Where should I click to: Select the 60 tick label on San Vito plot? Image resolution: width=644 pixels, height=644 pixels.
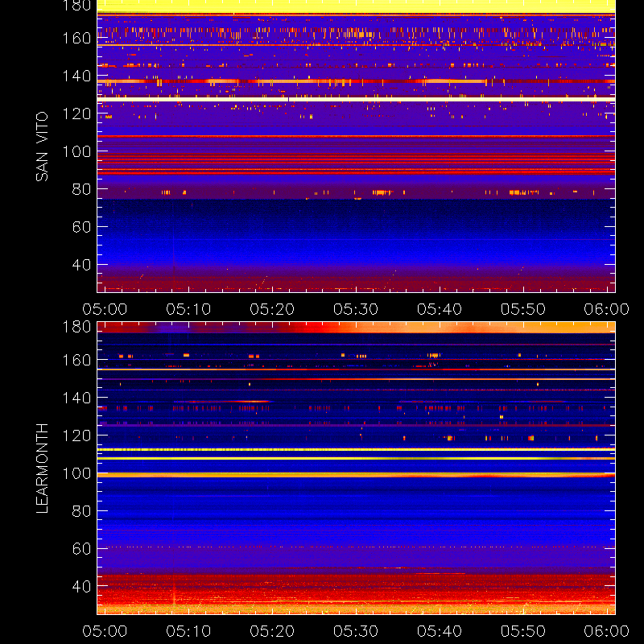[81, 227]
